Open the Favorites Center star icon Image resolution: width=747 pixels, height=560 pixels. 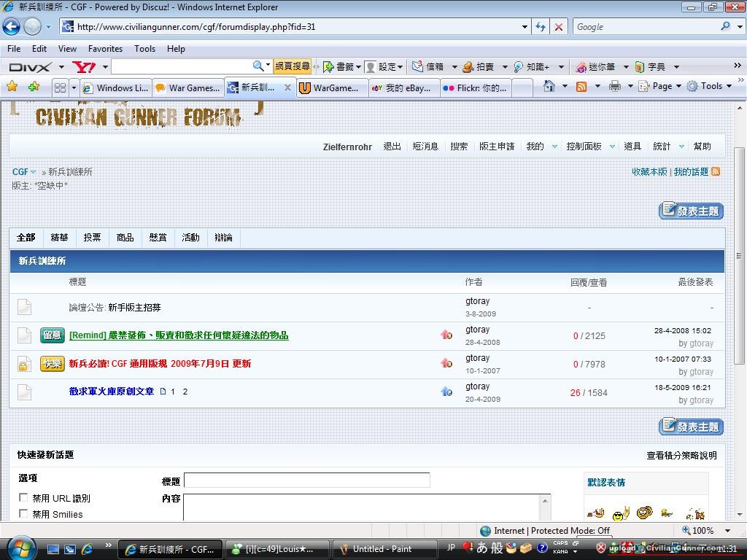(12, 87)
